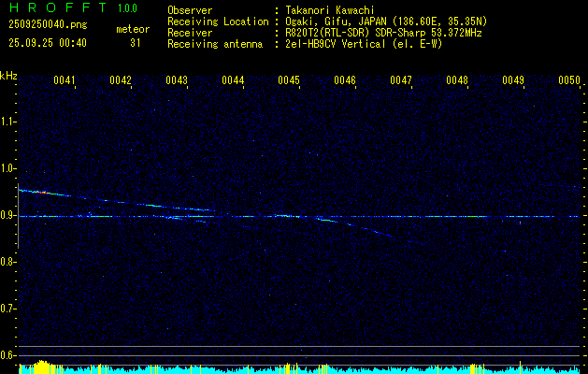
Task: Select the meteor count value 31
Action: (136, 43)
